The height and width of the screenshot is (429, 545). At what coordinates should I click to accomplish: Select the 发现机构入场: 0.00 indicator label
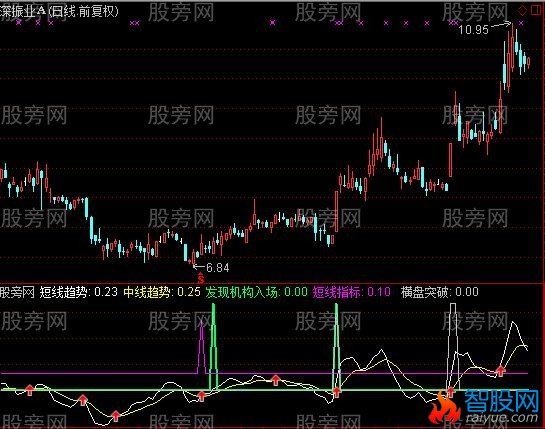coord(257,292)
